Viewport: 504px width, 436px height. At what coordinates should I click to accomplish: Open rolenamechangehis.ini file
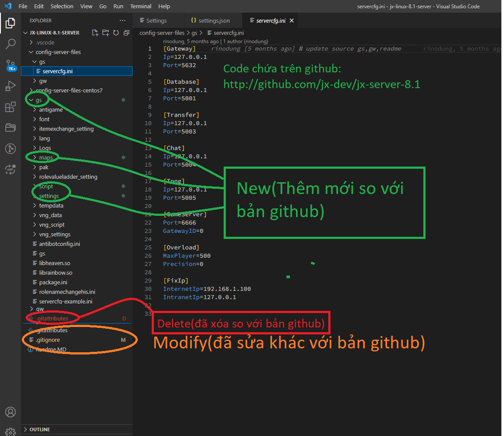click(76, 292)
